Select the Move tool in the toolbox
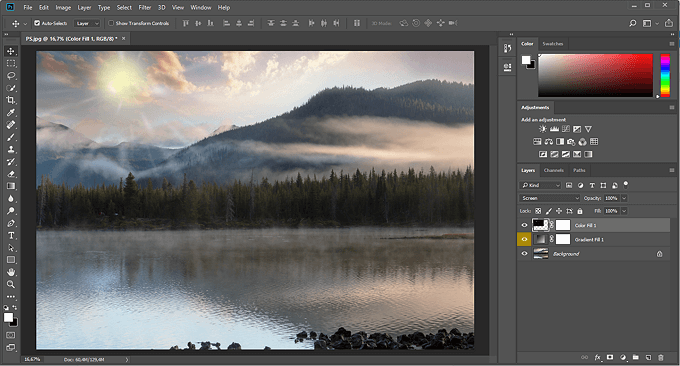The height and width of the screenshot is (366, 680). [x=11, y=51]
